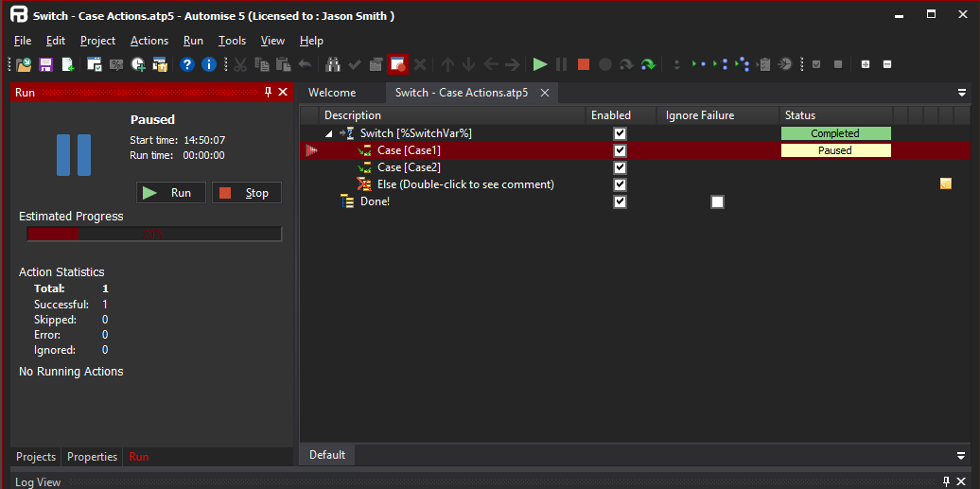Click the orange note icon on Else row
980x489 pixels.
946,183
